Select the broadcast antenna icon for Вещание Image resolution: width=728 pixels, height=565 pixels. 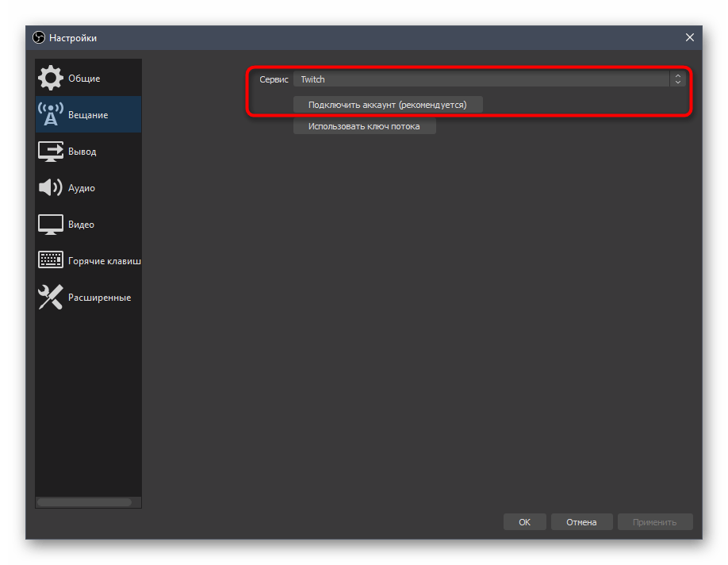(x=51, y=115)
